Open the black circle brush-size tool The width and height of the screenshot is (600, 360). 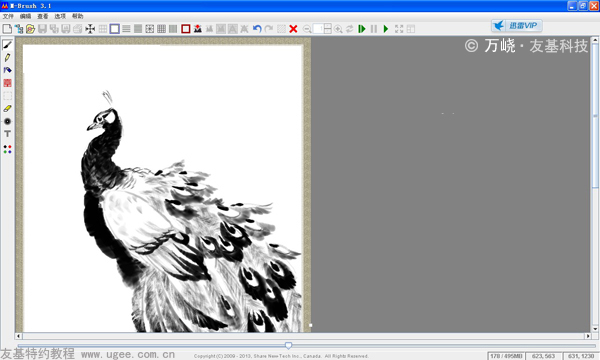tap(7, 121)
